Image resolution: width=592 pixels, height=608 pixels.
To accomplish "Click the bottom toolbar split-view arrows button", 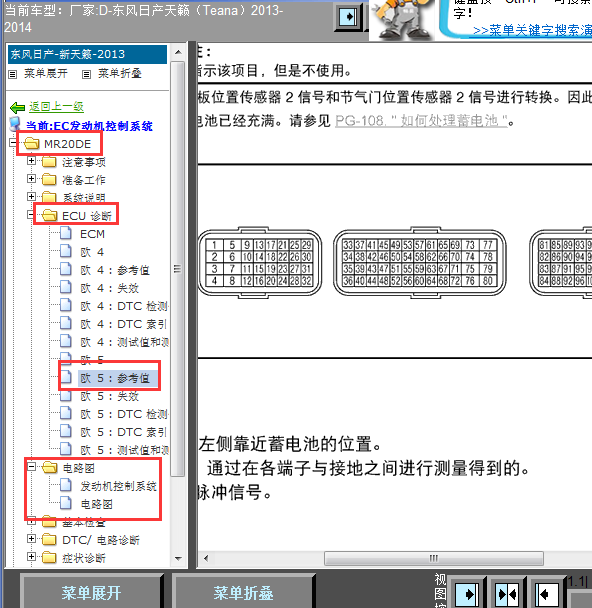I will click(x=507, y=594).
